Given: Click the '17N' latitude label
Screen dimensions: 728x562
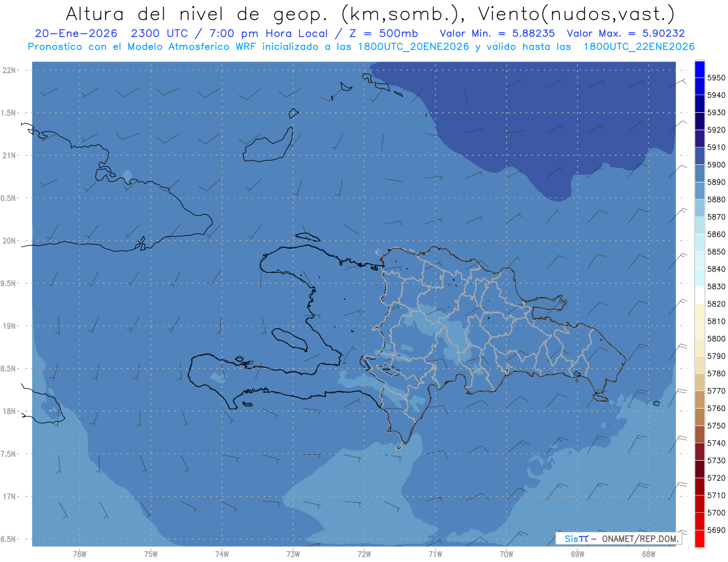Looking at the screenshot, I should 10,497.
